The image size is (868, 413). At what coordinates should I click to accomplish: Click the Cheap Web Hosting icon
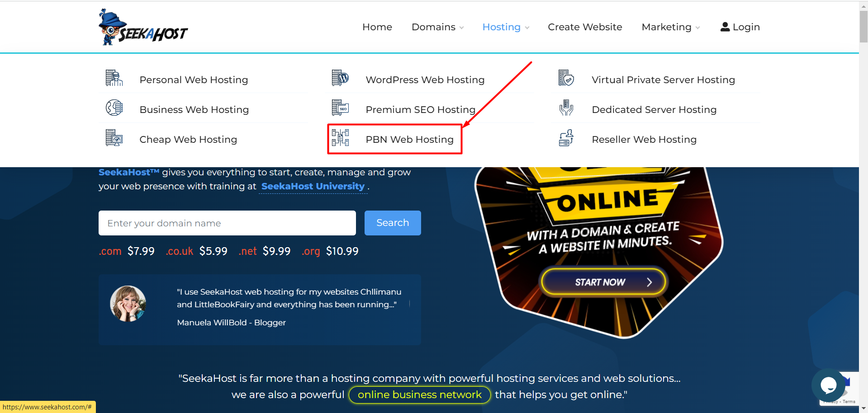[114, 138]
